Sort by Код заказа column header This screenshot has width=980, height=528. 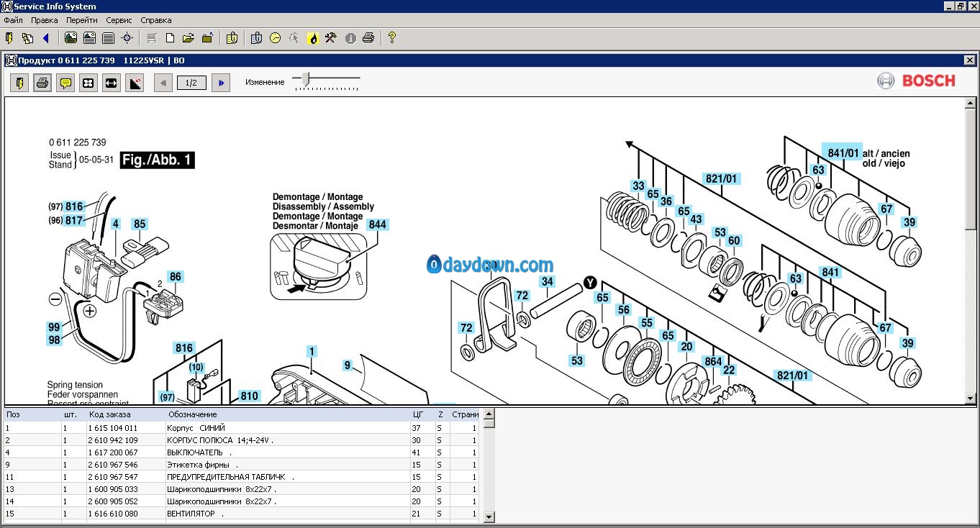tap(126, 414)
